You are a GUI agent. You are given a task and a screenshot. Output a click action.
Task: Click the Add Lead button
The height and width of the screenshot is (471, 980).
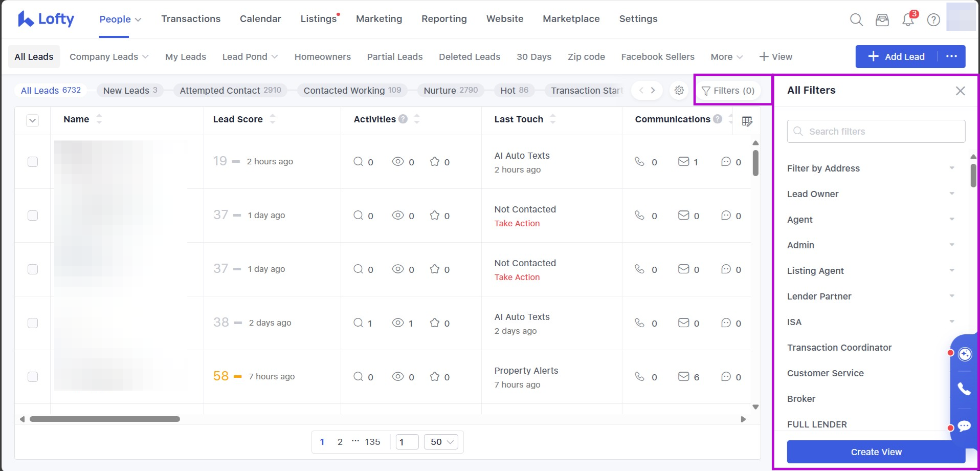(x=897, y=57)
